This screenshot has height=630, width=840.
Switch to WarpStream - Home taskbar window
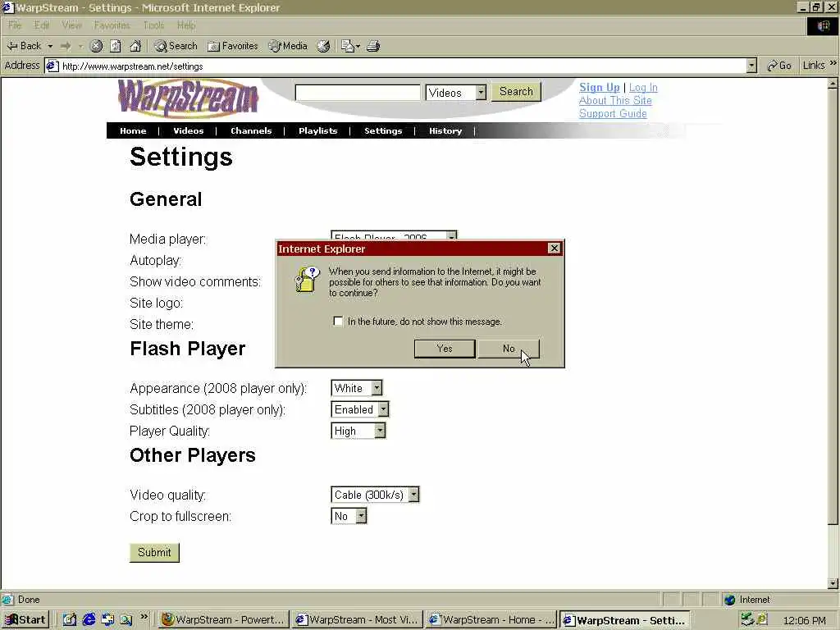click(491, 620)
